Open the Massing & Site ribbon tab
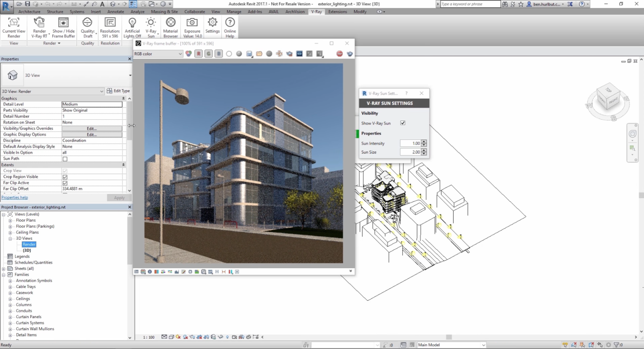Screen dimensions: 644x349 [x=164, y=12]
